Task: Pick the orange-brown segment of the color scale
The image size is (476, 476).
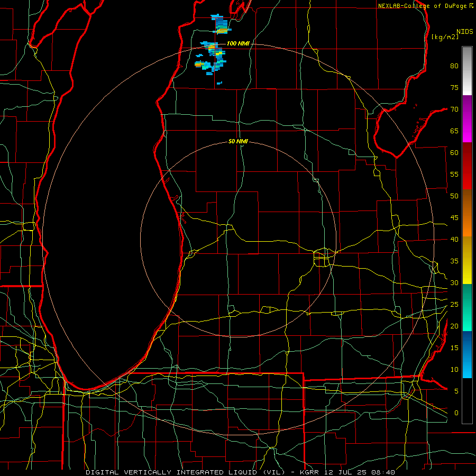Action: click(x=467, y=213)
